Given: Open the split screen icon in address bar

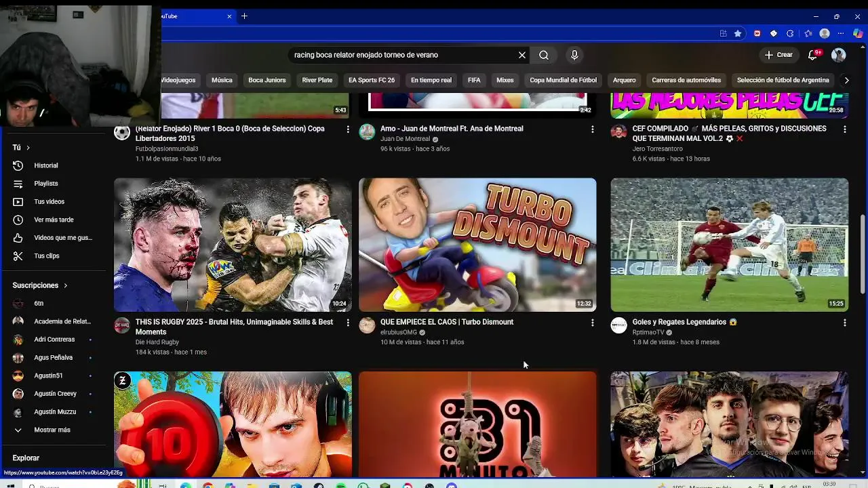Looking at the screenshot, I should 724,33.
